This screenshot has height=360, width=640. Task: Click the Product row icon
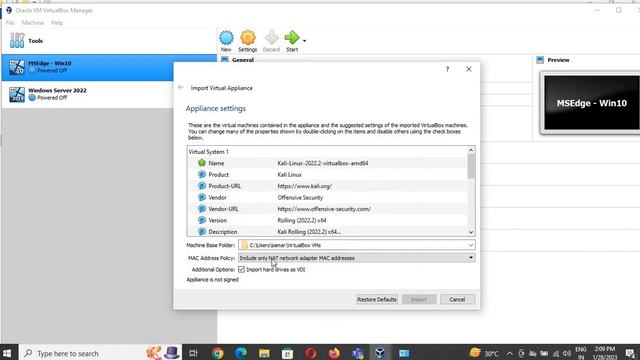(x=202, y=174)
